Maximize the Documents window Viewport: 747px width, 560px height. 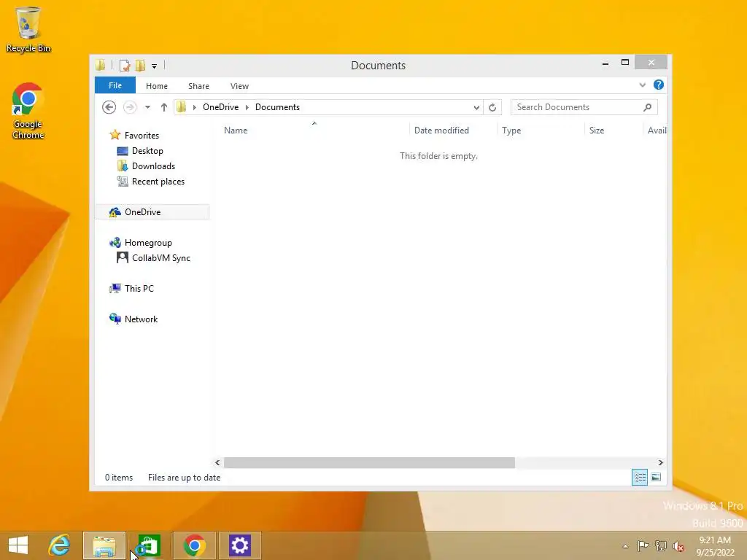coord(625,63)
